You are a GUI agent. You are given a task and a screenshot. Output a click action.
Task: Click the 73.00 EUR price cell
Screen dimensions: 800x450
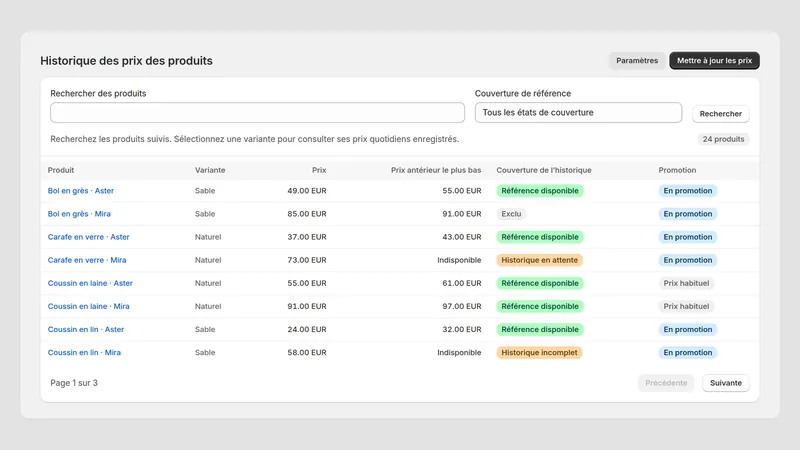click(307, 260)
